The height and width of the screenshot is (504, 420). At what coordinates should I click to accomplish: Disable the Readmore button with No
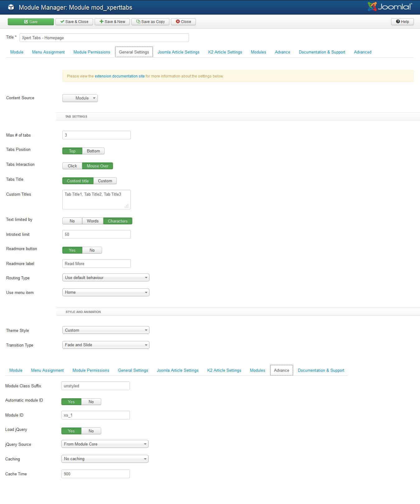coord(92,250)
